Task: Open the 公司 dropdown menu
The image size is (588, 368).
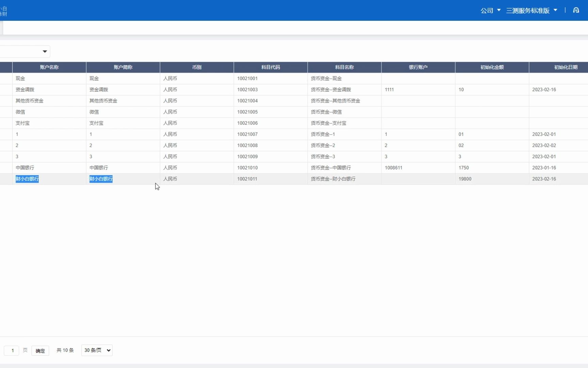Action: click(490, 11)
